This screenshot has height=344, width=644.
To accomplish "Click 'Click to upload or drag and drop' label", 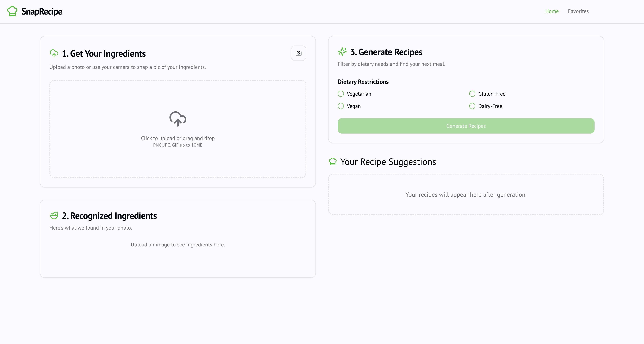I will [x=177, y=138].
